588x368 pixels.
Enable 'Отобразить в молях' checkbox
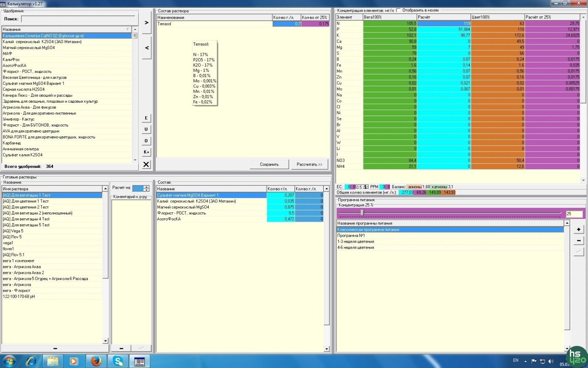(399, 10)
